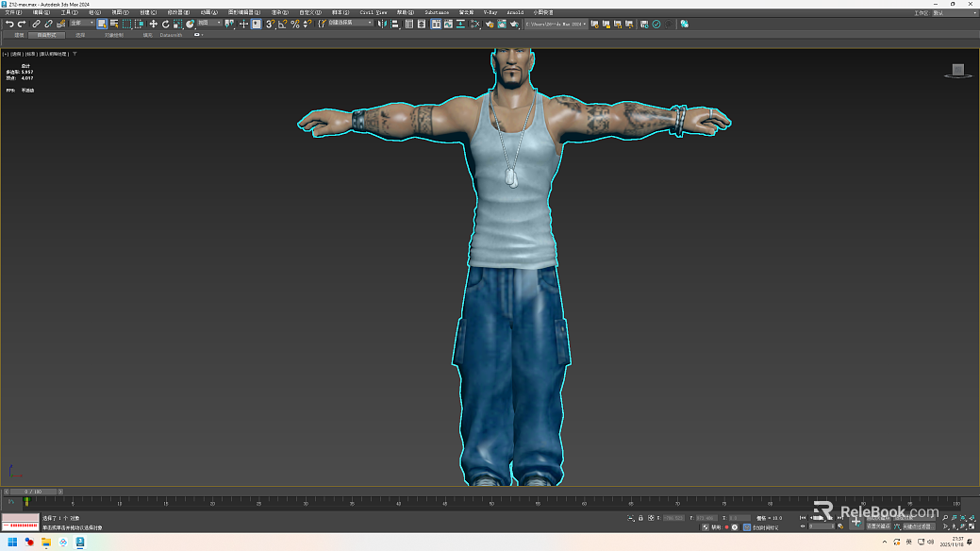Viewport: 980px width, 551px height.
Task: Click the Windows Start button
Action: click(12, 543)
